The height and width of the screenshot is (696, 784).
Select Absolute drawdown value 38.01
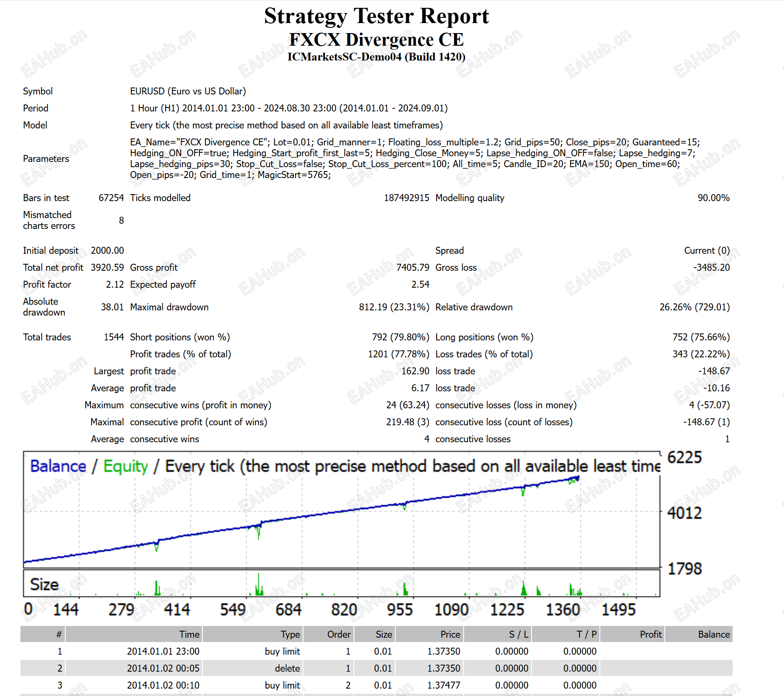(112, 307)
